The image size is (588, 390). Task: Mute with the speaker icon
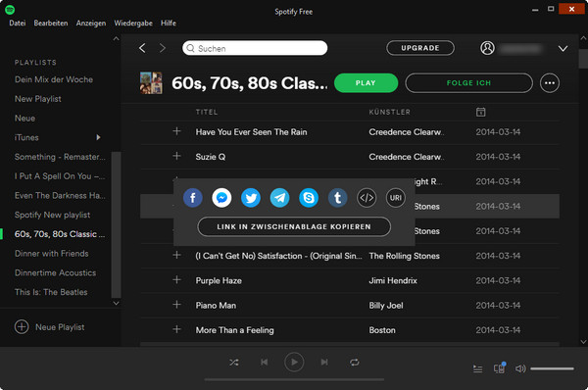pyautogui.click(x=520, y=369)
